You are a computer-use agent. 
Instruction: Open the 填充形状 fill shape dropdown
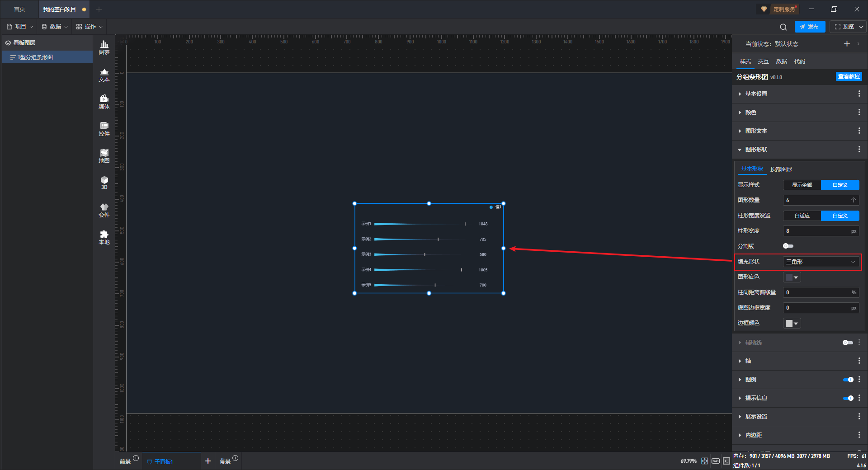(x=821, y=262)
